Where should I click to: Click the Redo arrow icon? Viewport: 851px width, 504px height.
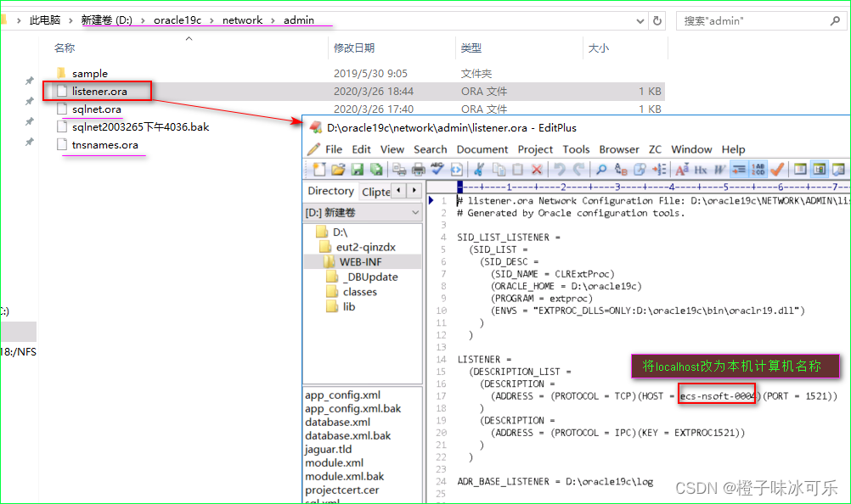click(579, 170)
